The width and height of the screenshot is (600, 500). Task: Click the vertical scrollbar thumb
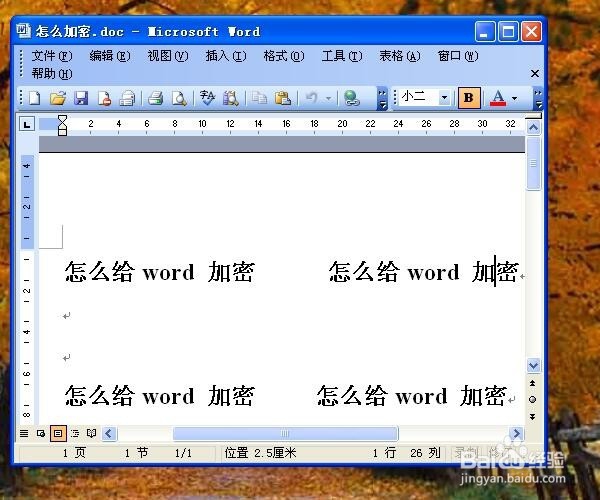534,163
